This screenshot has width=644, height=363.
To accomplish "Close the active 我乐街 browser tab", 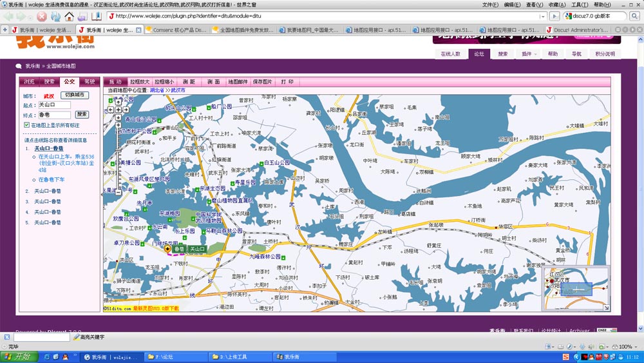I will click(138, 30).
